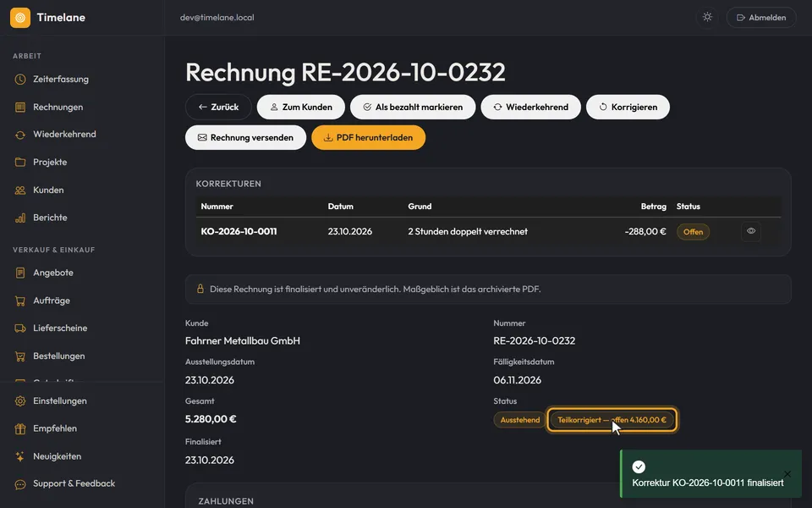The height and width of the screenshot is (508, 812).
Task: Click the Wiederkehrend action button
Action: tap(531, 107)
